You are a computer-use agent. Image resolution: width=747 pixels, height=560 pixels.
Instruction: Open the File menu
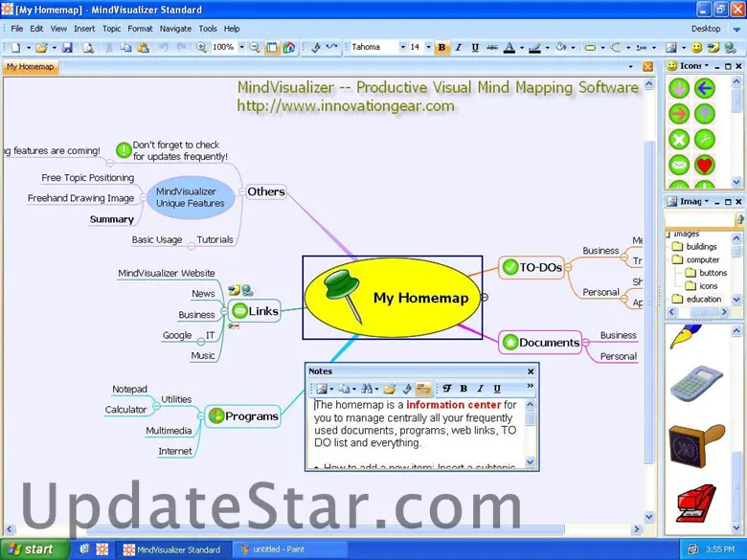[x=16, y=29]
